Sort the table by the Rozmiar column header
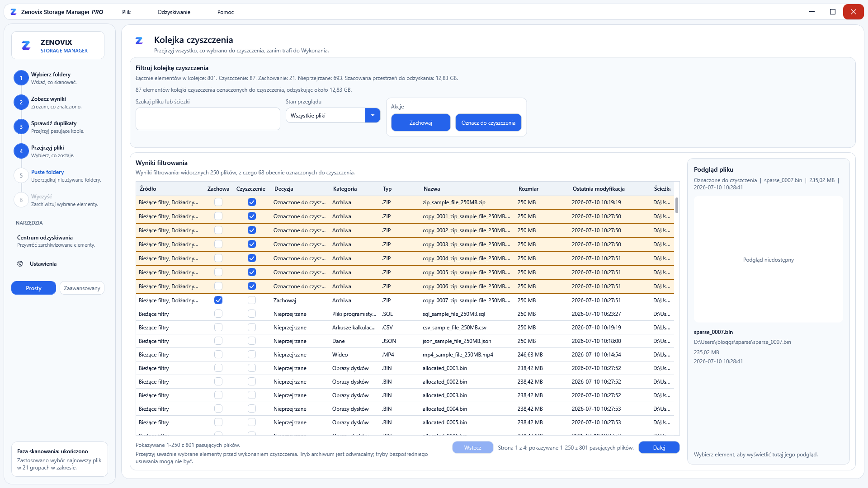868x488 pixels. [x=528, y=189]
